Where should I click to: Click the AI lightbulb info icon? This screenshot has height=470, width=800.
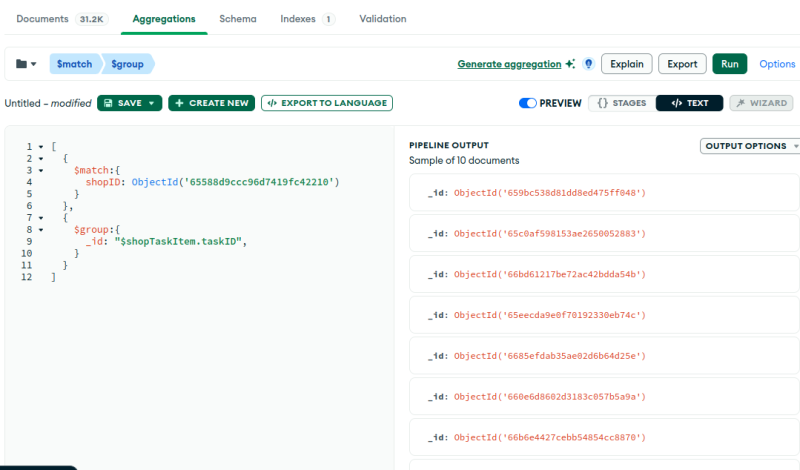pos(589,64)
